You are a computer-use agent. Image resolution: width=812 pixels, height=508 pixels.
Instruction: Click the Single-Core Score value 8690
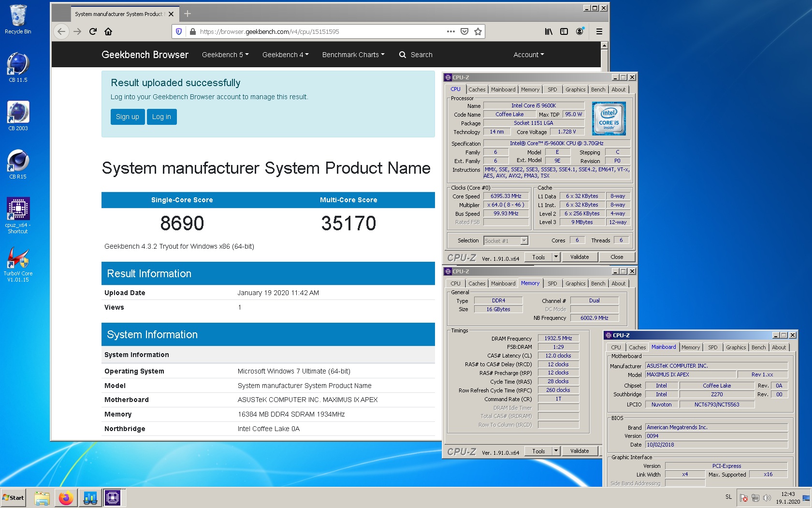(x=182, y=223)
